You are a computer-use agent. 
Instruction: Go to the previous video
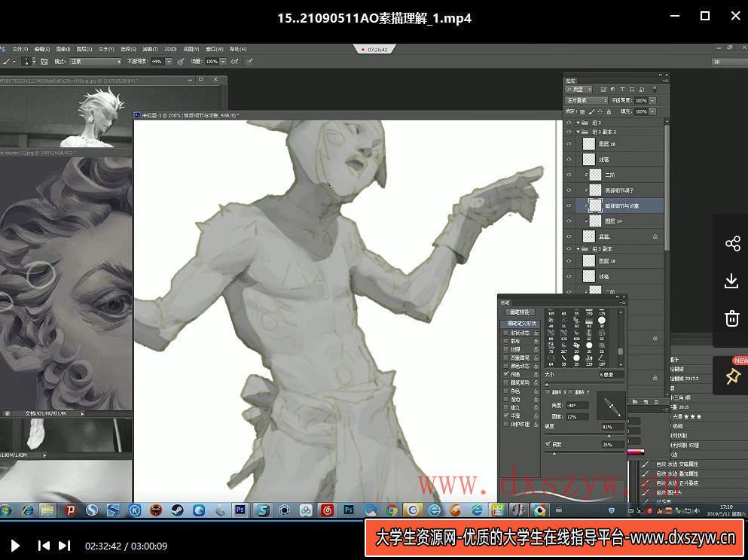(x=44, y=546)
